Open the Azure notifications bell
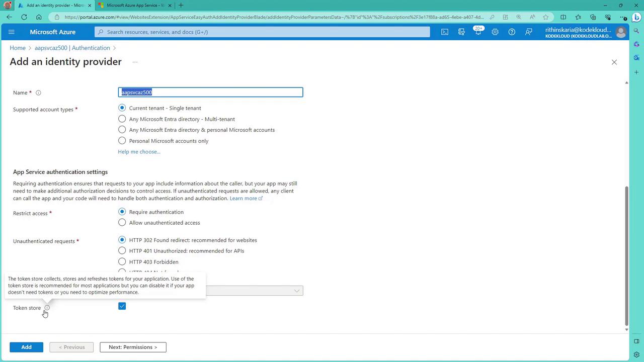The width and height of the screenshot is (644, 362). pyautogui.click(x=478, y=32)
